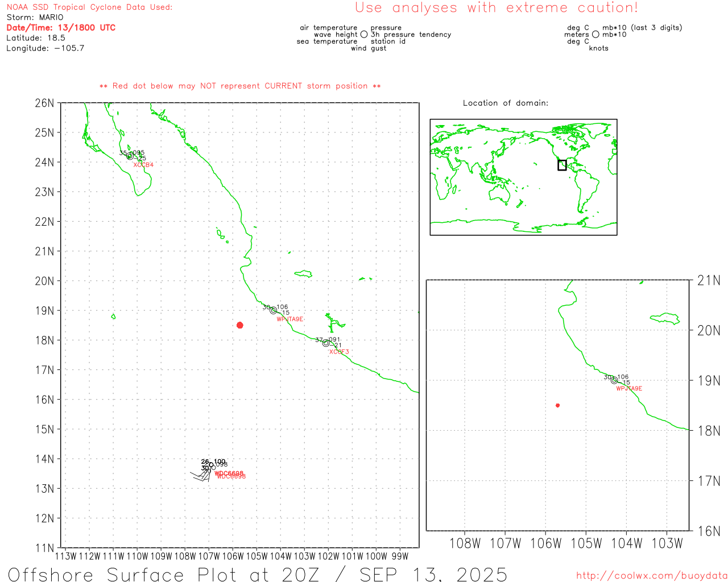728x582 pixels.
Task: Click the WPJTA9E label in the zoomed inset
Action: point(629,389)
